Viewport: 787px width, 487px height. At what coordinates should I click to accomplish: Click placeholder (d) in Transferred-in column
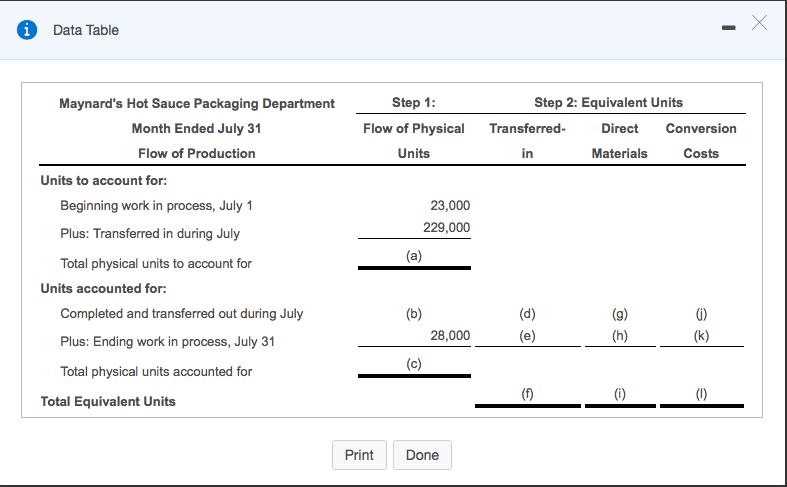[x=527, y=313]
